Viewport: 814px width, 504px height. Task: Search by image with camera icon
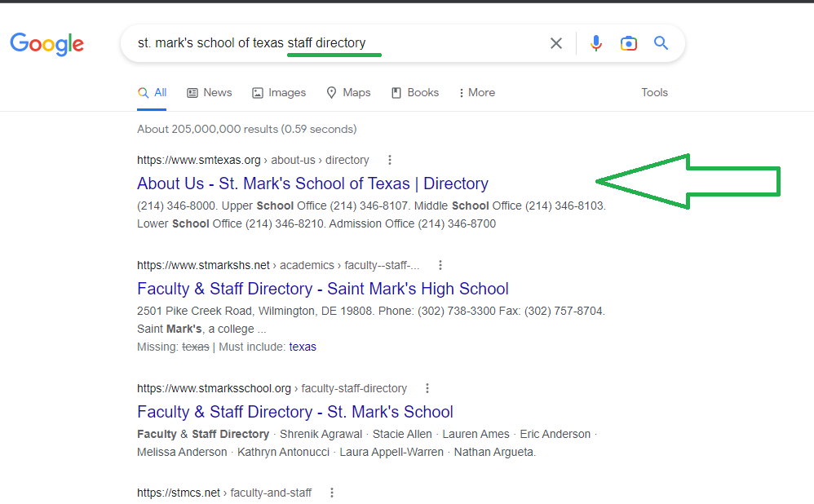tap(629, 43)
